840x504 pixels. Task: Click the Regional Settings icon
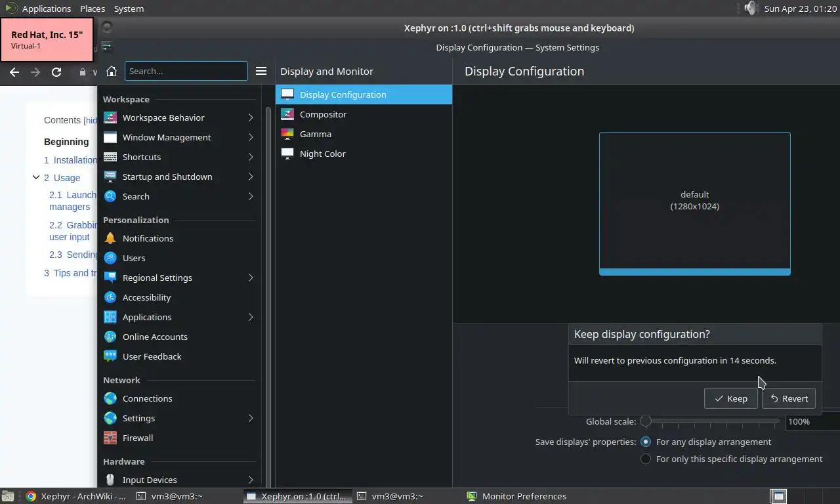(110, 278)
